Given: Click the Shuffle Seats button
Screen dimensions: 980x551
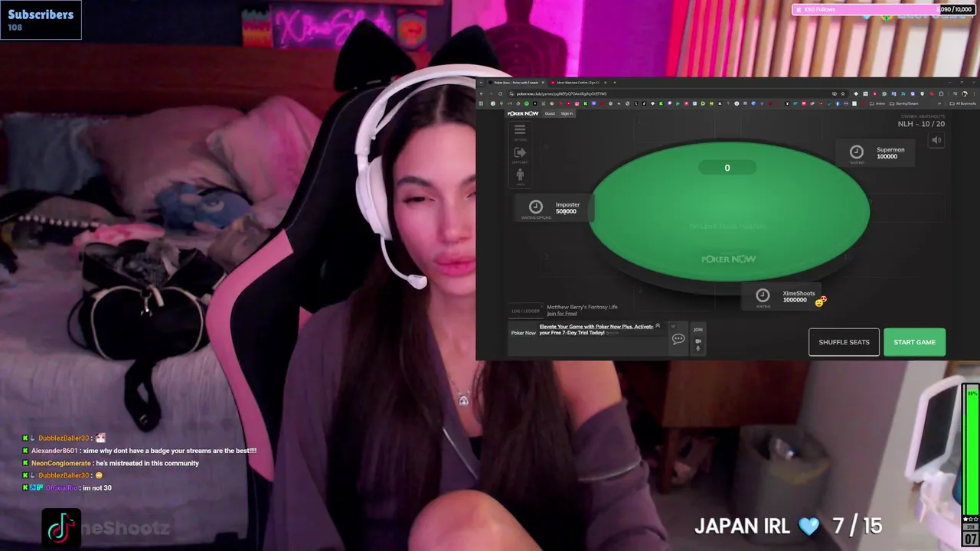Looking at the screenshot, I should (844, 342).
